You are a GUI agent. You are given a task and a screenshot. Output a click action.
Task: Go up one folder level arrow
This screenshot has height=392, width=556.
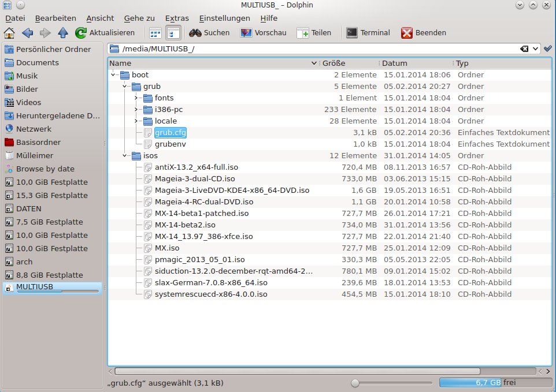[x=63, y=33]
